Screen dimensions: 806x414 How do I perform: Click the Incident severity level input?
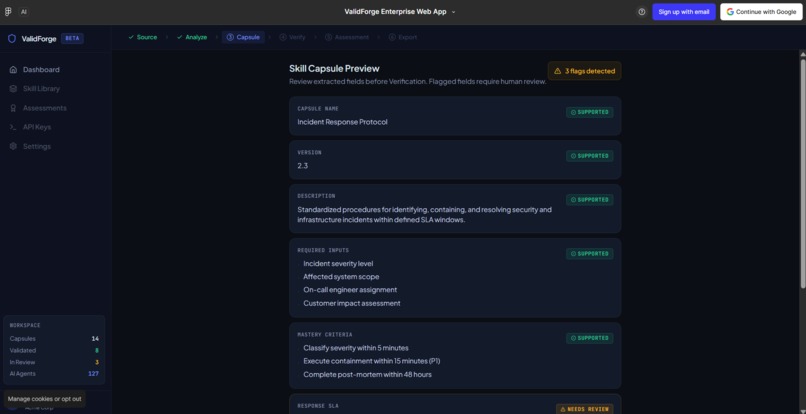[338, 263]
